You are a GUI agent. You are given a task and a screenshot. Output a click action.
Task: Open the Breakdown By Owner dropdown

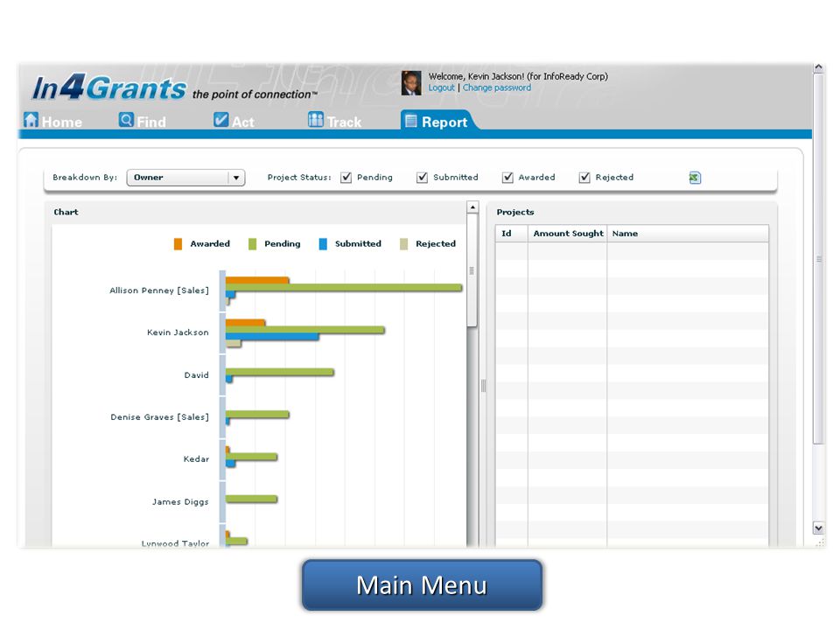(185, 178)
